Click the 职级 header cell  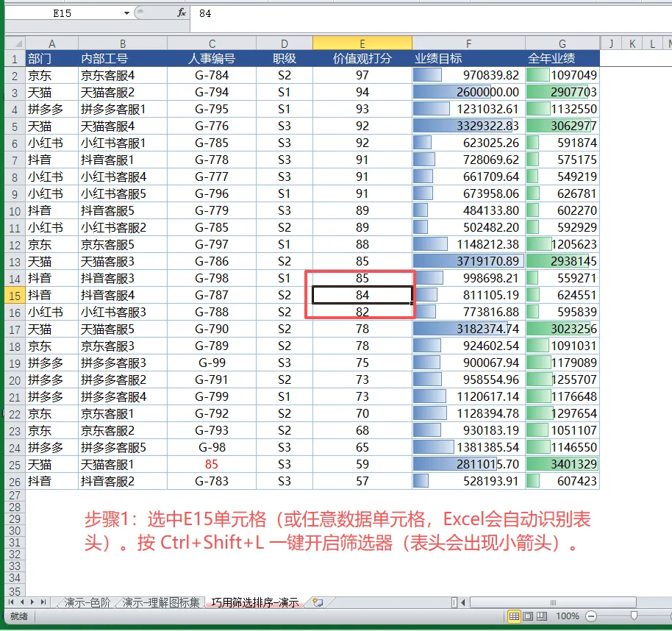point(285,58)
